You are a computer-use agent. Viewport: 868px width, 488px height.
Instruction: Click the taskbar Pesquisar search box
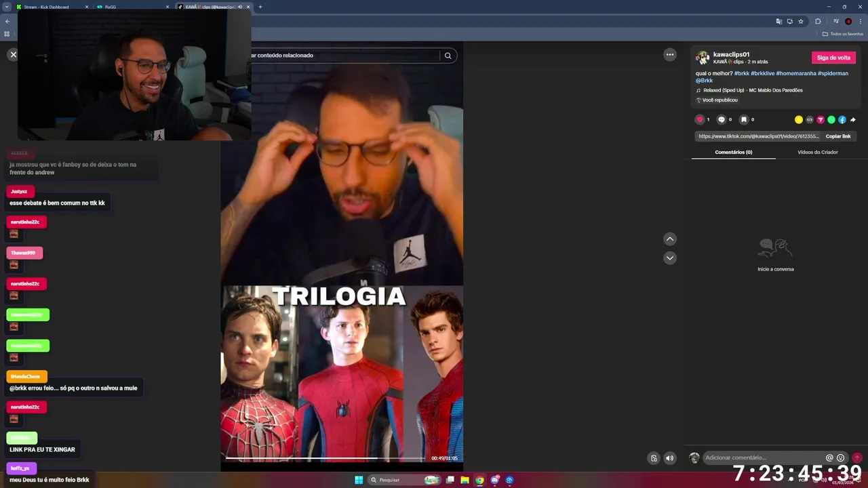[405, 480]
